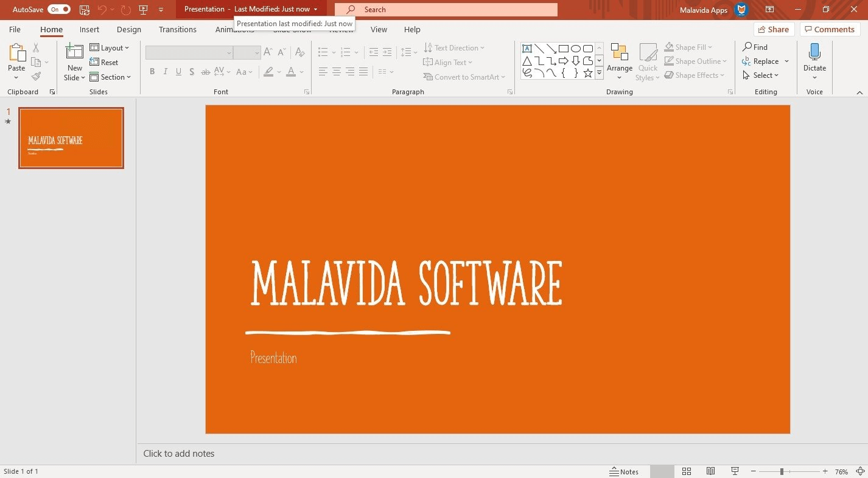This screenshot has width=868, height=478.
Task: Start slideshow from beginning icon
Action: click(x=144, y=9)
